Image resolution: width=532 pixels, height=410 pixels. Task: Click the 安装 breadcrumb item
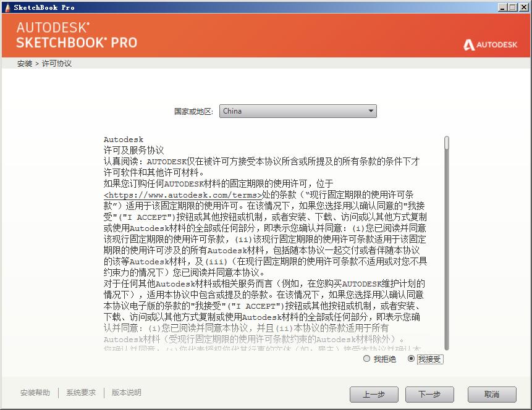pyautogui.click(x=25, y=64)
